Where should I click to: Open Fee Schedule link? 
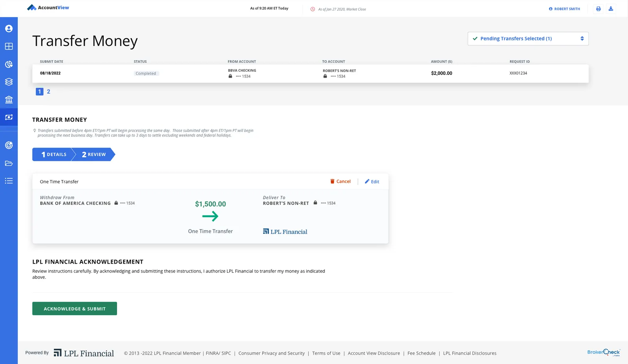(422, 353)
